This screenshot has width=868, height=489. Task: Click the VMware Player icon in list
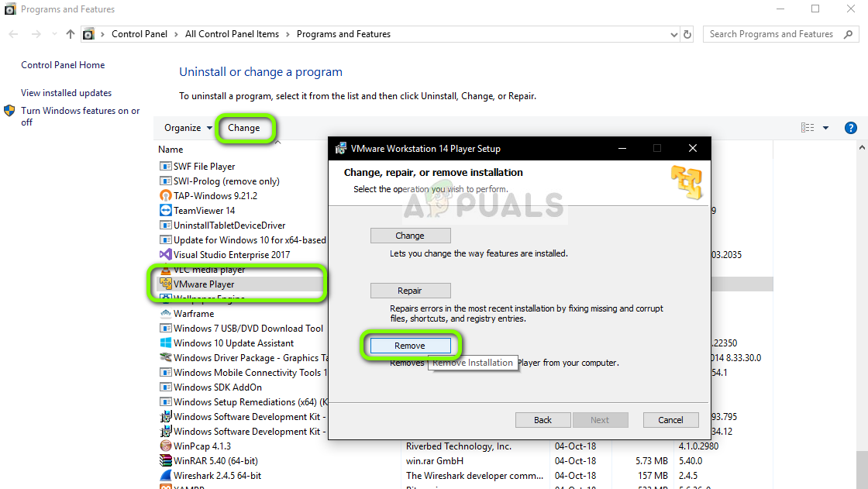pyautogui.click(x=166, y=284)
